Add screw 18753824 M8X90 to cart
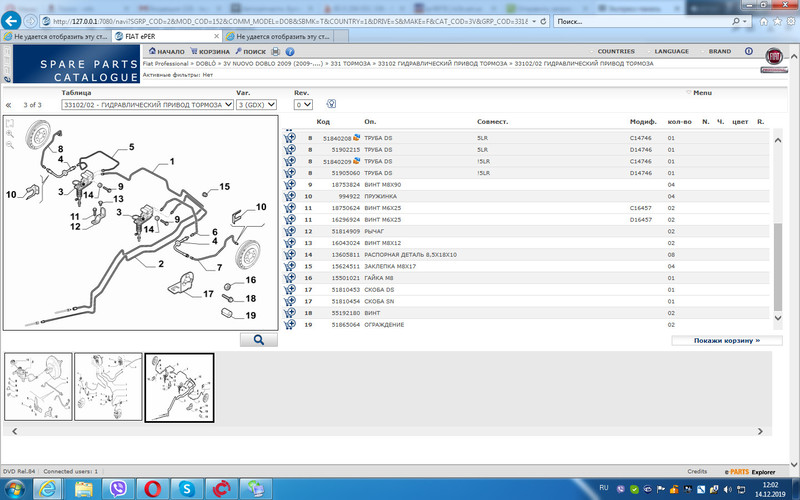The width and height of the screenshot is (800, 500). pos(290,185)
